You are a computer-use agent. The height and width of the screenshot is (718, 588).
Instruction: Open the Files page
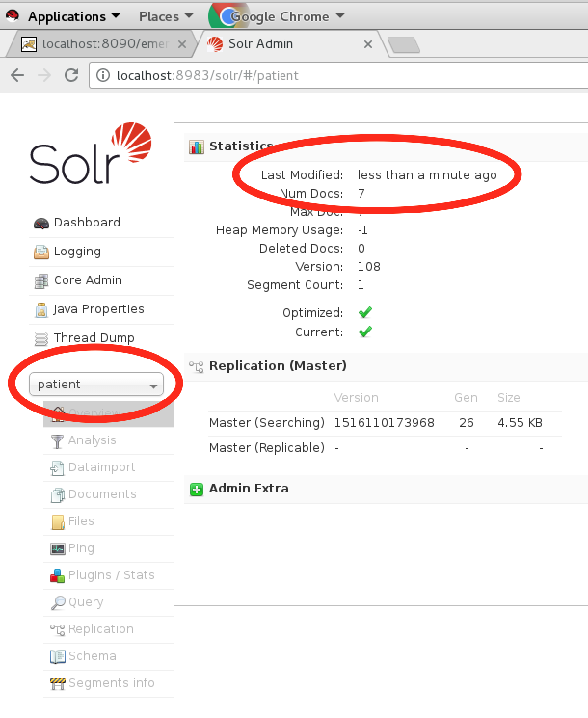click(x=81, y=521)
